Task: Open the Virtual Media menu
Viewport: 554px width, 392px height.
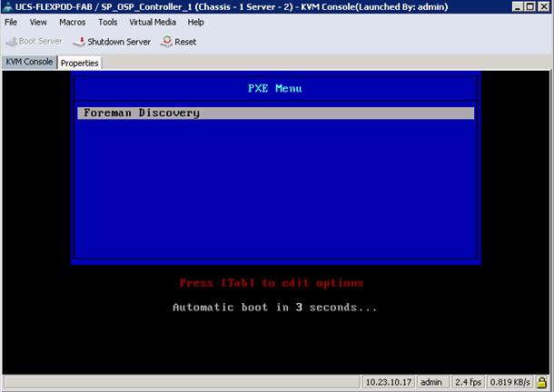Action: click(x=153, y=23)
